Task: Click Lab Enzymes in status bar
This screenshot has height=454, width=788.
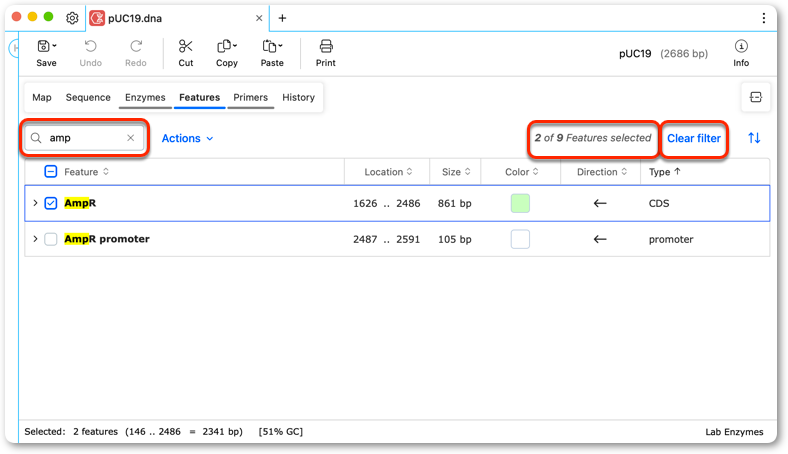Action: [734, 432]
